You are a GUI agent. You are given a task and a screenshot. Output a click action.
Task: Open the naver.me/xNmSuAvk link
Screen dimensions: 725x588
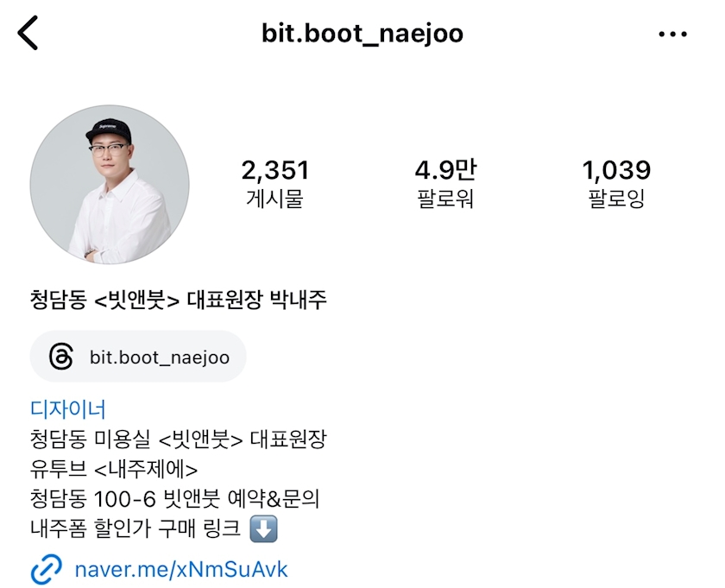coord(181,570)
